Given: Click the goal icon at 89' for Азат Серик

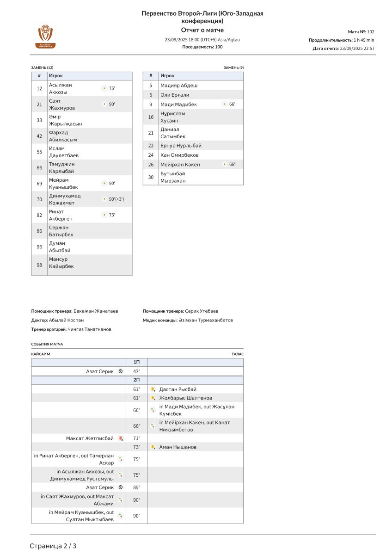Looking at the screenshot, I should pos(121,487).
